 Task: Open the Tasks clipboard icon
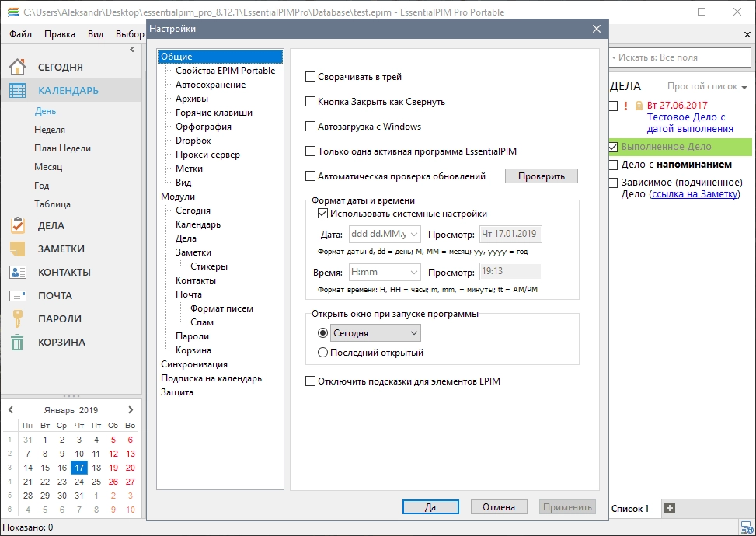17,225
